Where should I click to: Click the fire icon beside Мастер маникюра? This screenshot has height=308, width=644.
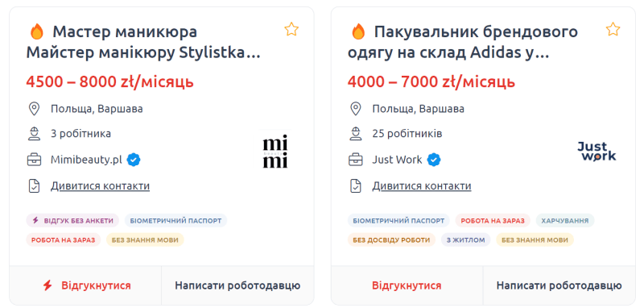36,31
